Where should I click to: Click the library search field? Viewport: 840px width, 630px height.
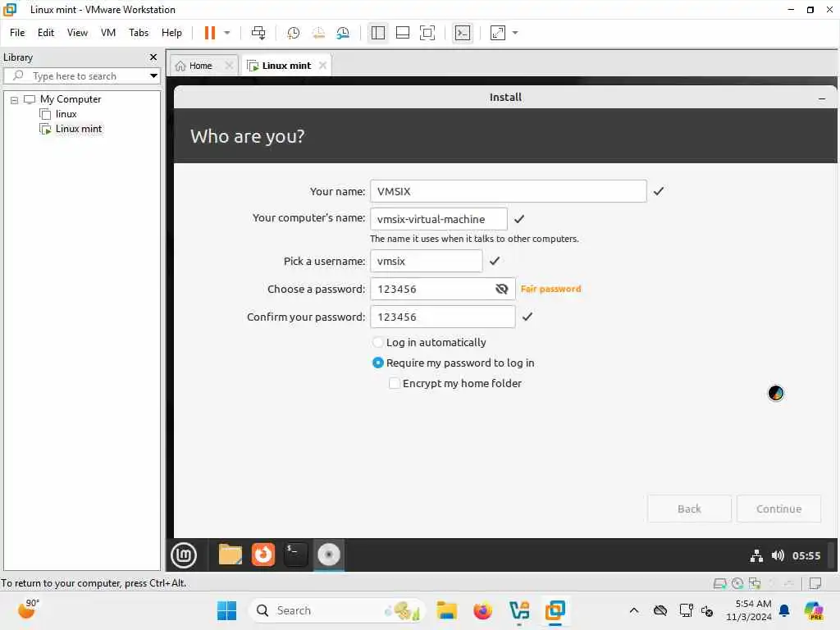tap(78, 76)
